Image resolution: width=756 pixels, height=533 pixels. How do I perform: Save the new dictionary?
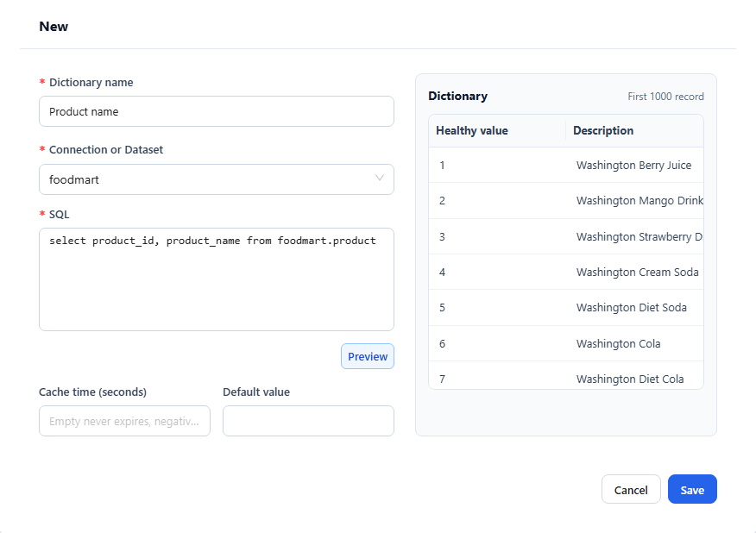click(692, 490)
